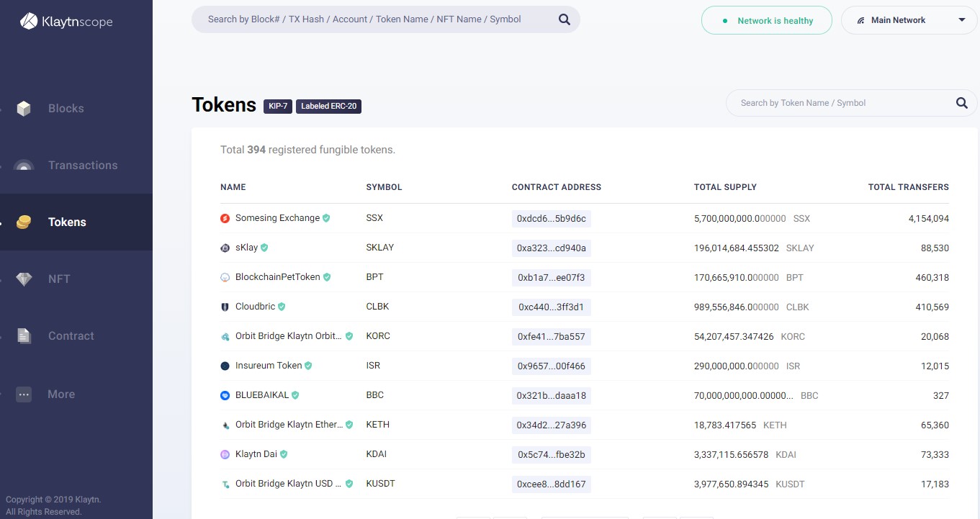The image size is (980, 519).
Task: Open contract address 0x321b...daaa18
Action: [x=552, y=396]
